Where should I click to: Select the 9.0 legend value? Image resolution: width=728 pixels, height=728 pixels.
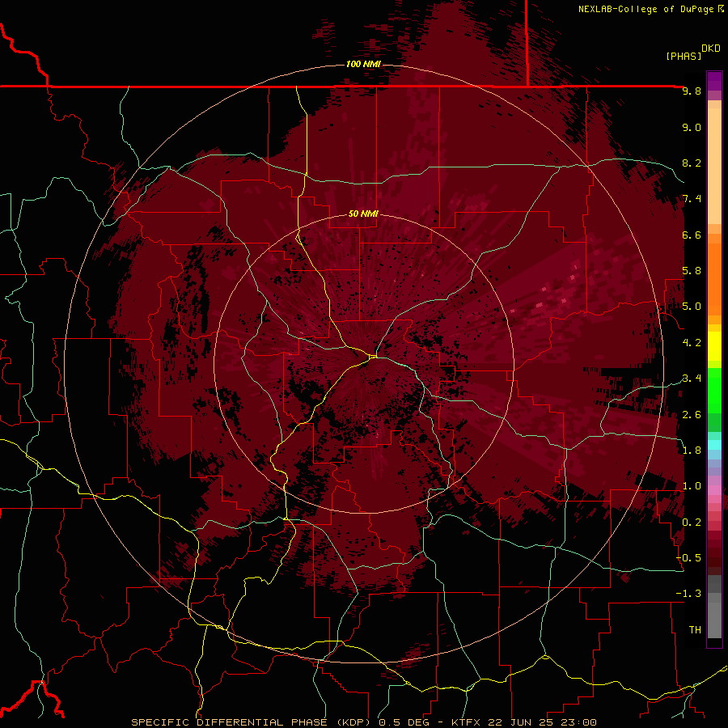(x=692, y=127)
